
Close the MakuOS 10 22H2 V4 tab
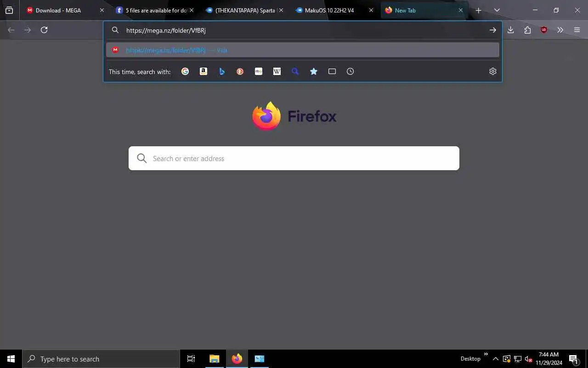[371, 10]
